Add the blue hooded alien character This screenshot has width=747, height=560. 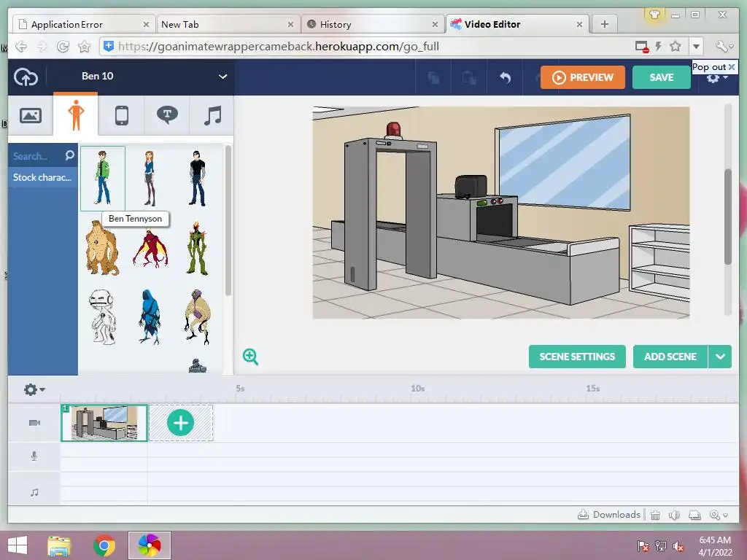click(x=150, y=316)
